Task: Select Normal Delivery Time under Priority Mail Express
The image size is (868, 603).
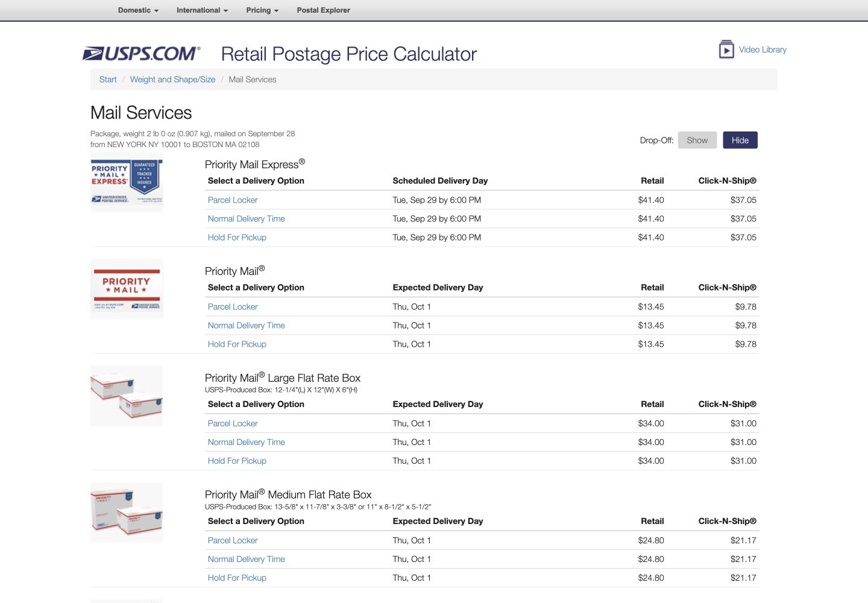Action: (x=247, y=219)
